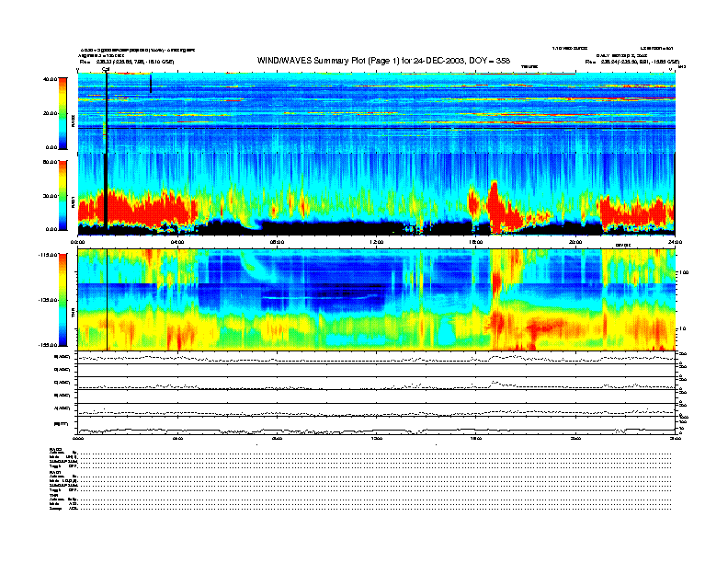728x563 pixels.
Task: Click the 16:00 tick label under RAD1 spectrogram
Action: point(476,242)
